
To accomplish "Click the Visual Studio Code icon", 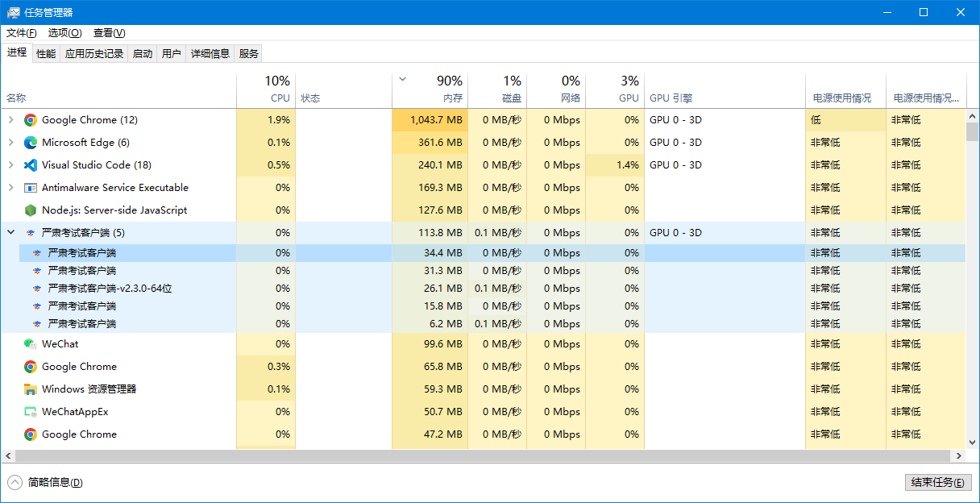I will point(31,165).
